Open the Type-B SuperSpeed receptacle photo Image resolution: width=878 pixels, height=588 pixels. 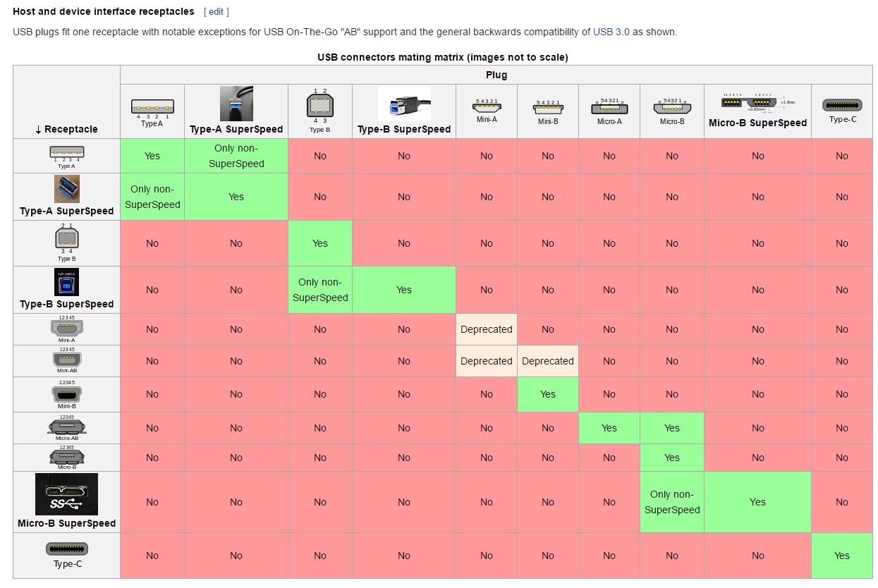click(x=67, y=282)
